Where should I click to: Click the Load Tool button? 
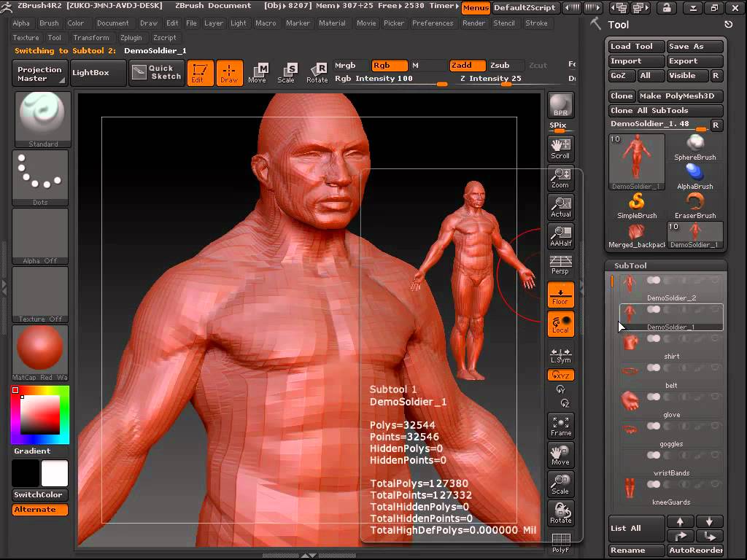tap(636, 46)
